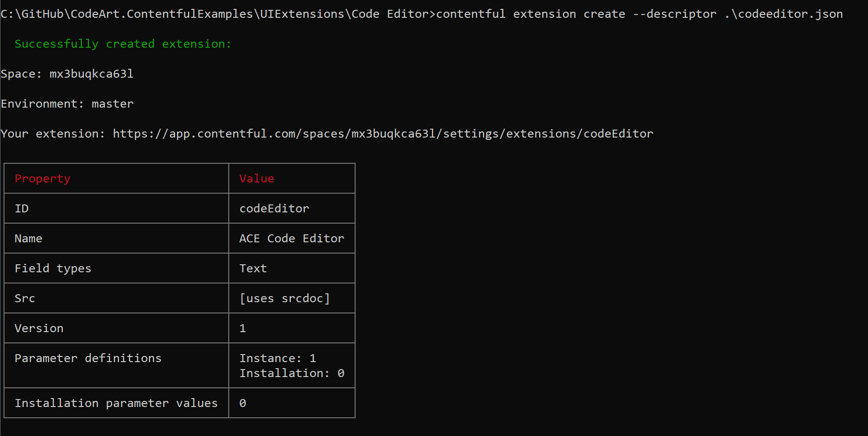868x436 pixels.
Task: Select the Successfully created extension message
Action: tap(122, 44)
